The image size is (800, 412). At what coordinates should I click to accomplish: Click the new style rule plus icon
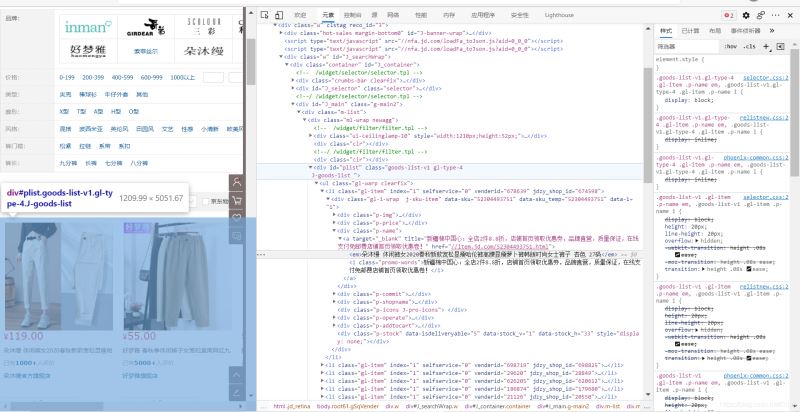766,46
